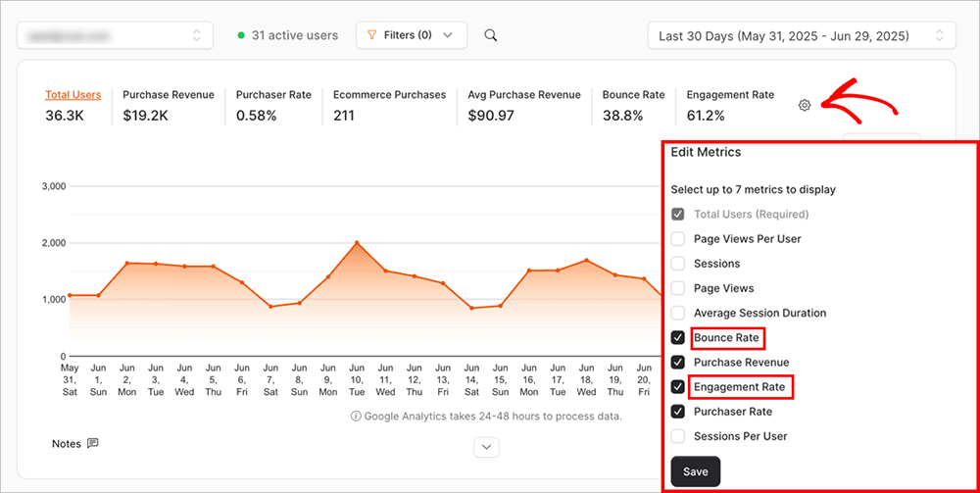Check the Average Session Duration checkbox

(x=677, y=313)
